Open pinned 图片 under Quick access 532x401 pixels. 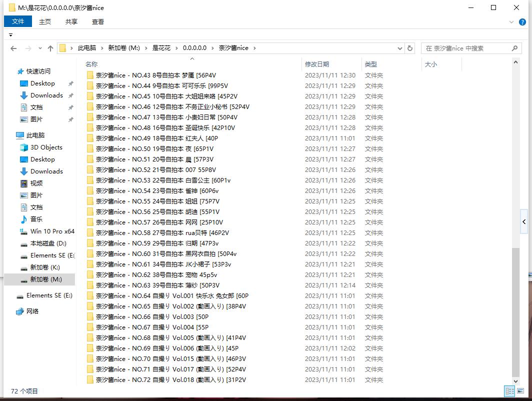[36, 119]
